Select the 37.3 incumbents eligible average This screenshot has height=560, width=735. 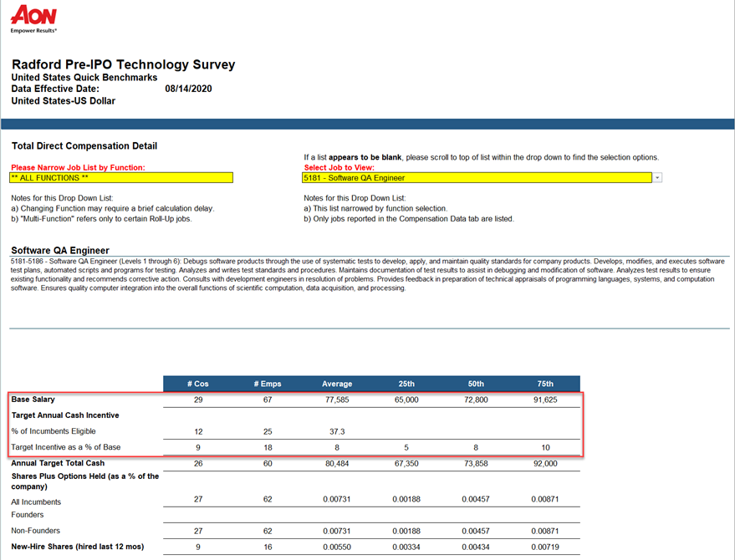click(337, 431)
